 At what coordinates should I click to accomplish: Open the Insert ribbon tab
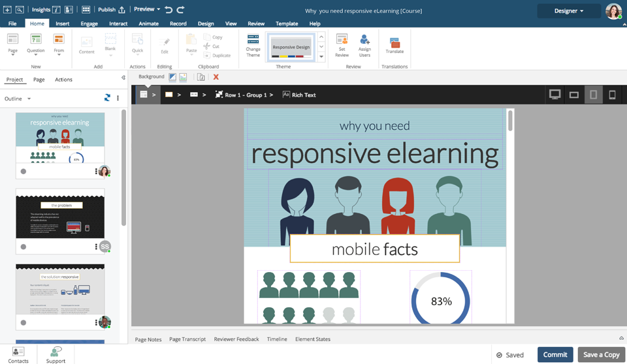coord(63,23)
